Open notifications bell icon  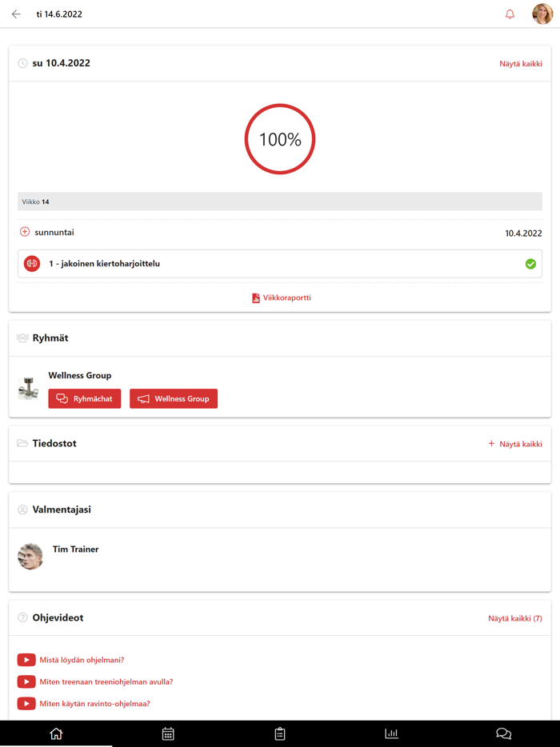(x=510, y=14)
